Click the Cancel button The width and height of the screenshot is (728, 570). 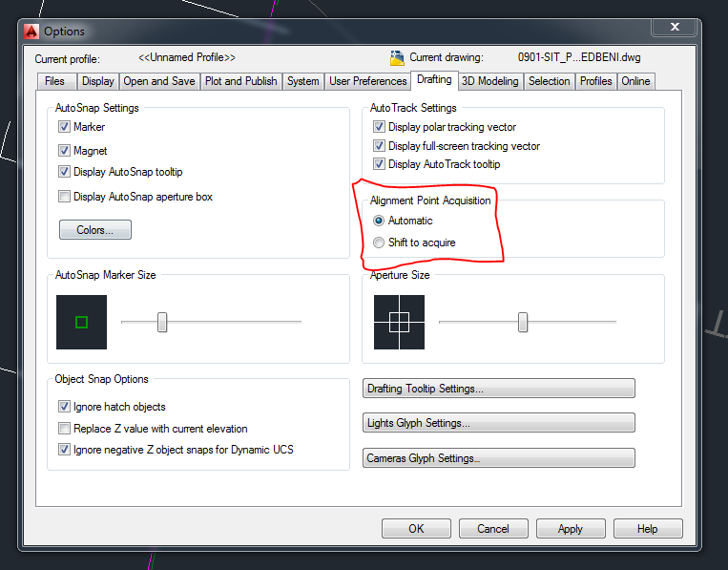(x=493, y=529)
